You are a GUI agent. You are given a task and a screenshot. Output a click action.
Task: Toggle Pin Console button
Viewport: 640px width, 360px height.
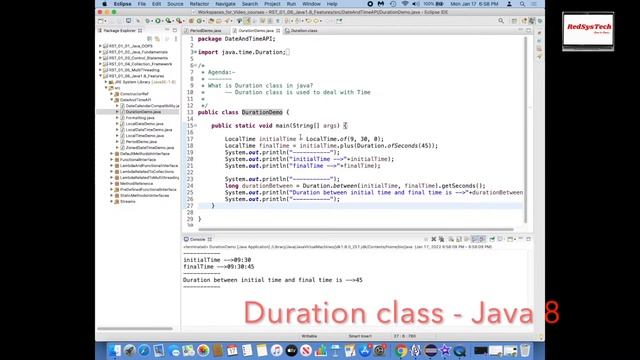click(492, 239)
